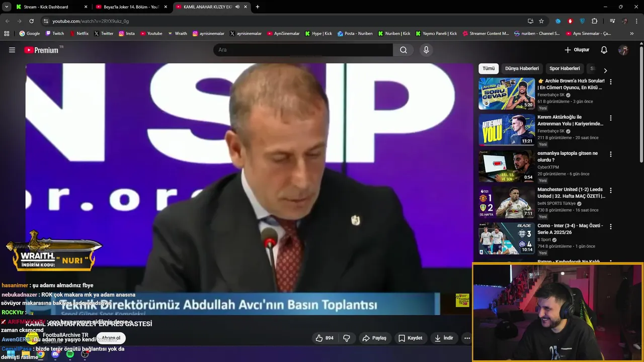Open Archie Brown'a Hızlı Sorular thumbnail
This screenshot has width=644, height=362.
pyautogui.click(x=507, y=94)
